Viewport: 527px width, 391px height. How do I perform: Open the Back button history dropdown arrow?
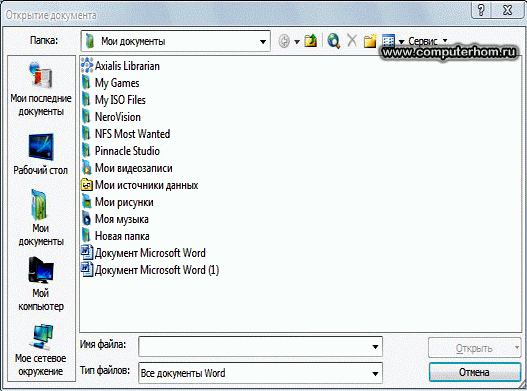tap(297, 42)
